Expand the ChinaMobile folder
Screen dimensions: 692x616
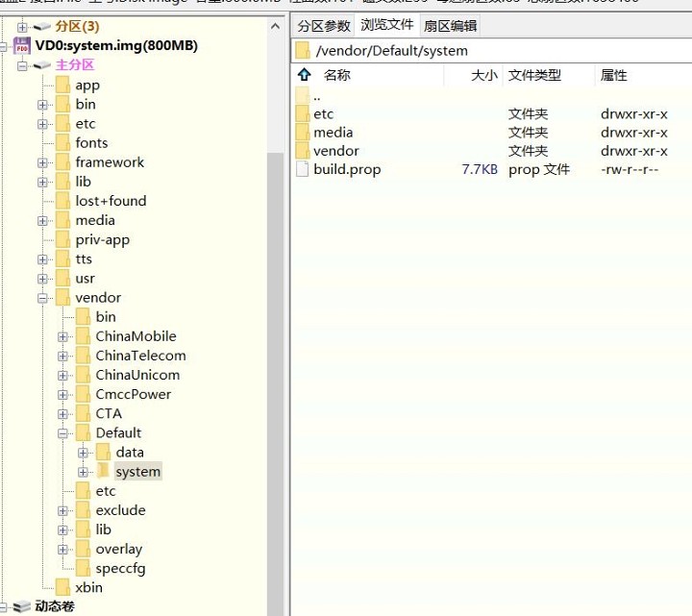click(x=62, y=336)
